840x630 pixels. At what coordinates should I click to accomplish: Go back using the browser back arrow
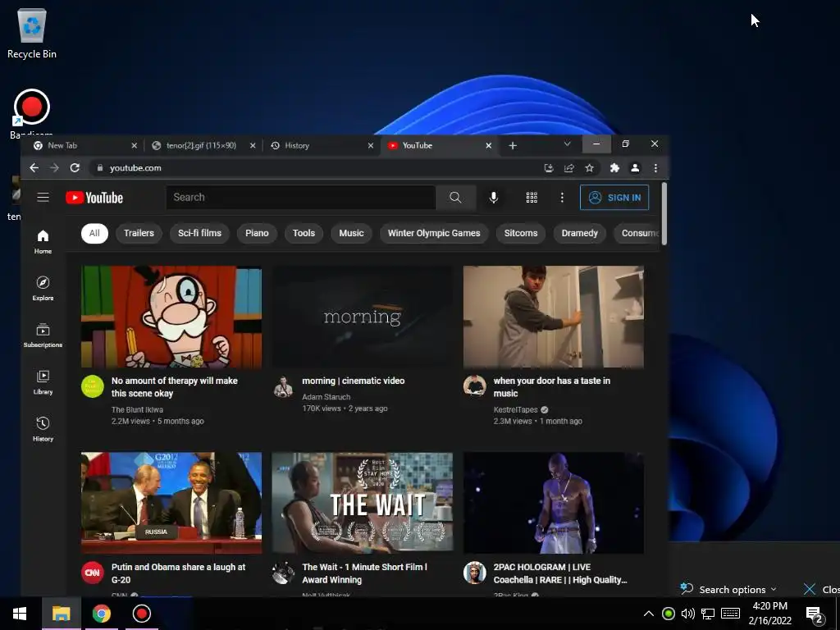coord(34,167)
